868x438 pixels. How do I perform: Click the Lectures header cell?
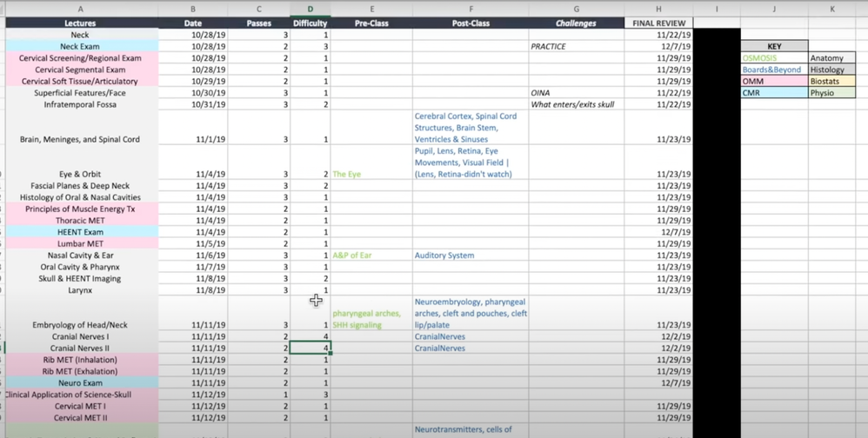(x=81, y=23)
